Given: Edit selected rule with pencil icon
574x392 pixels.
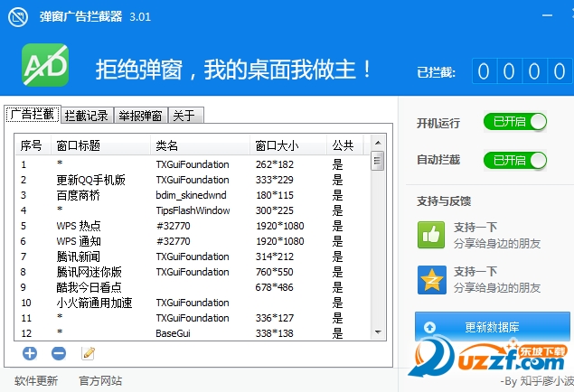Looking at the screenshot, I should point(88,353).
